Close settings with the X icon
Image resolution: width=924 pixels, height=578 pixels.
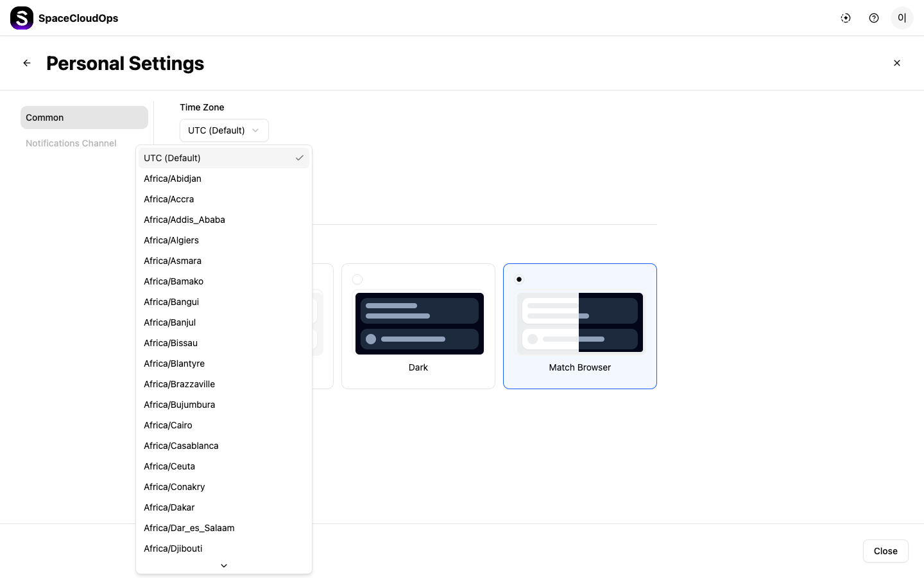[897, 63]
